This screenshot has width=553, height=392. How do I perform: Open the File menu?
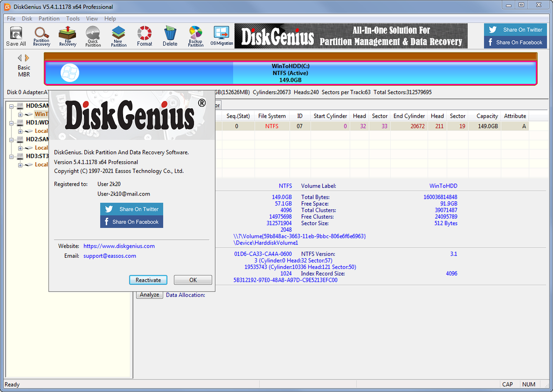[x=11, y=18]
